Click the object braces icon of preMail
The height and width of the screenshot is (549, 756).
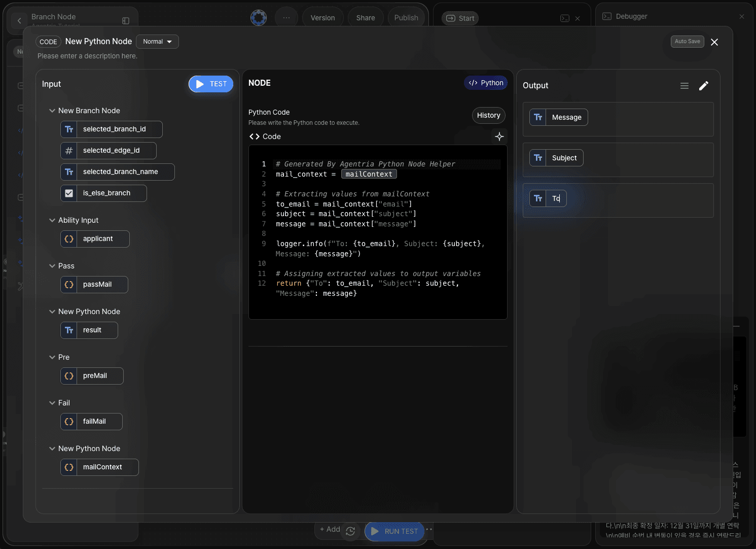click(x=69, y=376)
